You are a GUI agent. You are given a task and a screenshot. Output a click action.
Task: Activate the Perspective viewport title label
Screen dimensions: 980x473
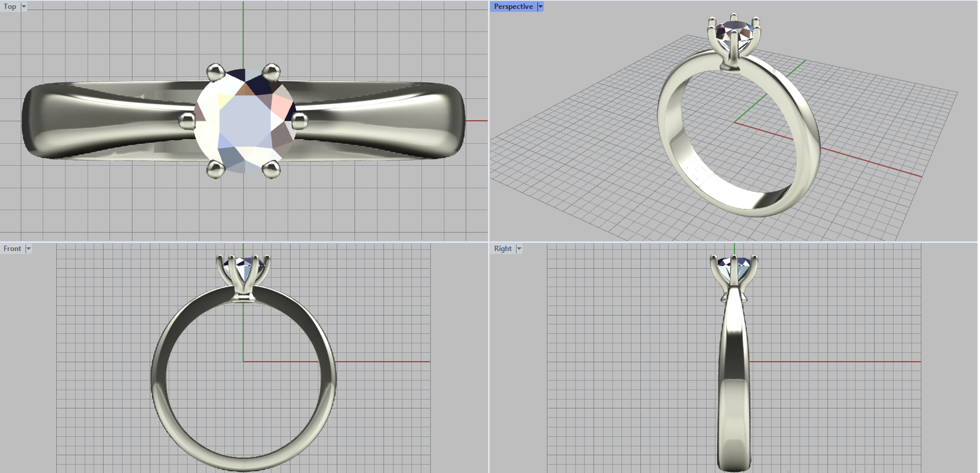pos(513,7)
